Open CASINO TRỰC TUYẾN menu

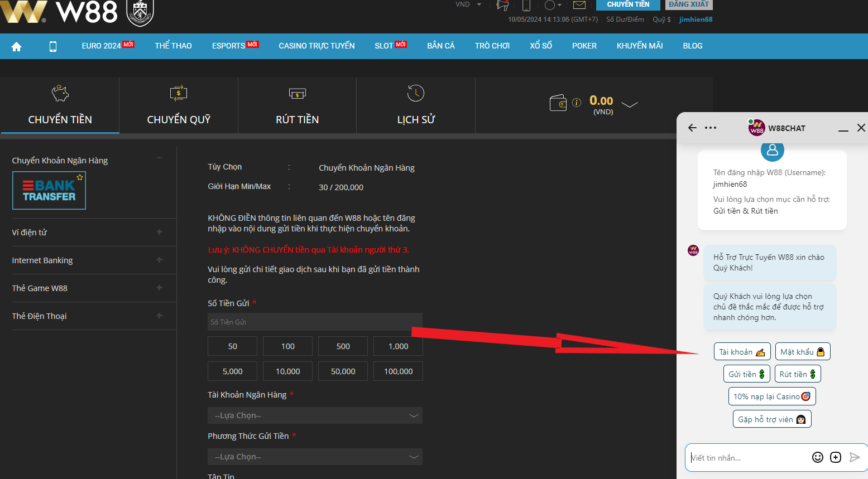click(316, 46)
